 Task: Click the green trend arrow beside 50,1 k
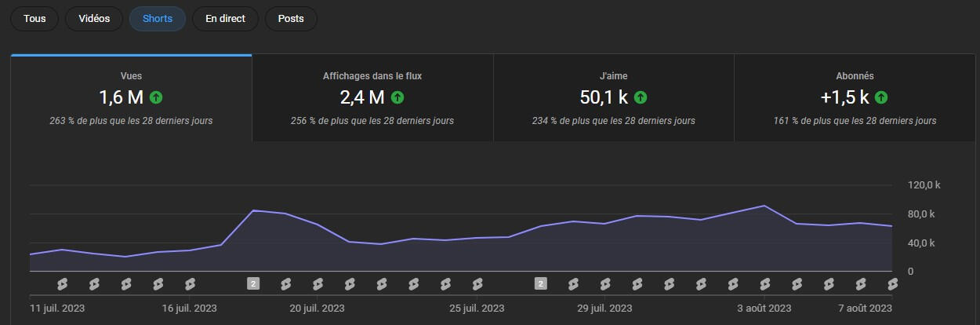click(641, 97)
